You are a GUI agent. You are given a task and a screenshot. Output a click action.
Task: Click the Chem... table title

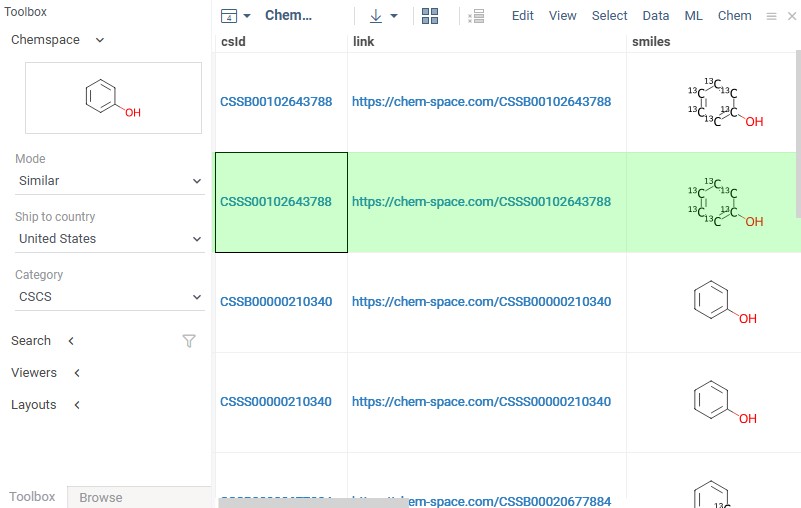click(x=288, y=15)
